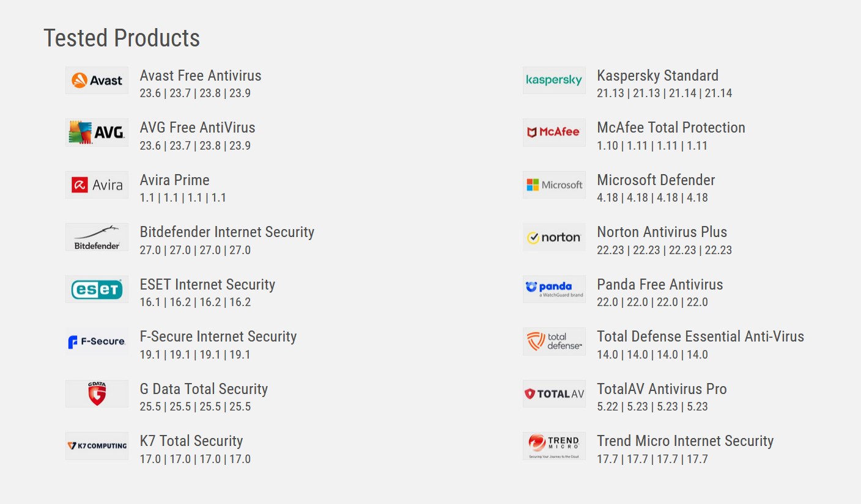This screenshot has width=861, height=504.
Task: Open the Microsoft logo thumbnail
Action: click(554, 184)
